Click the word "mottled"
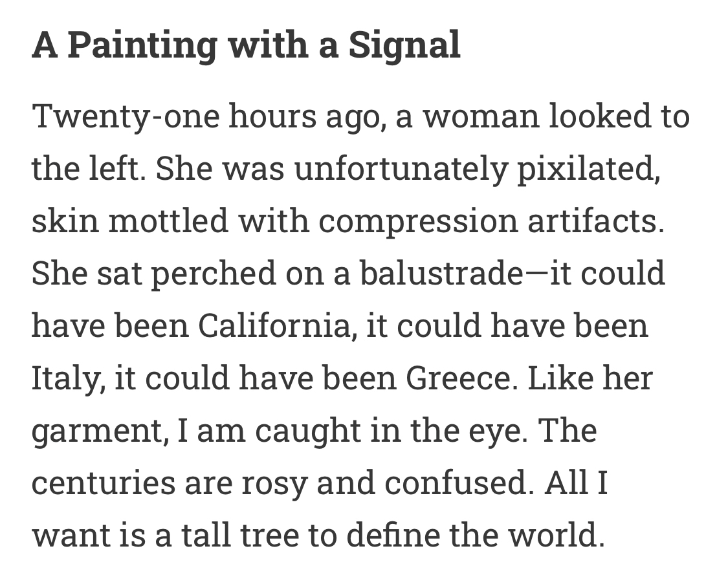This screenshot has width=728, height=586. (168, 221)
